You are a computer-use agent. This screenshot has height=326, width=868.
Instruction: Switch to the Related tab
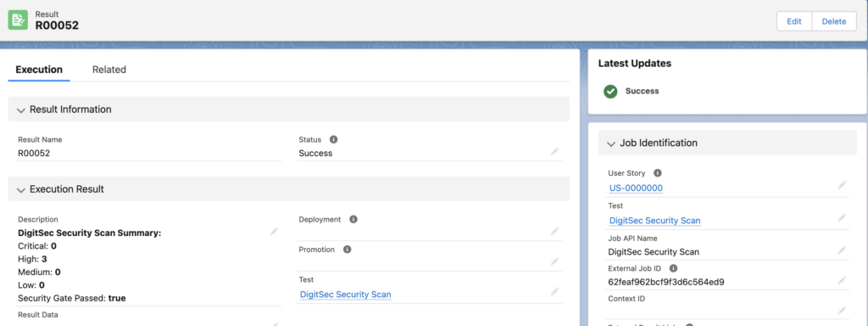109,70
